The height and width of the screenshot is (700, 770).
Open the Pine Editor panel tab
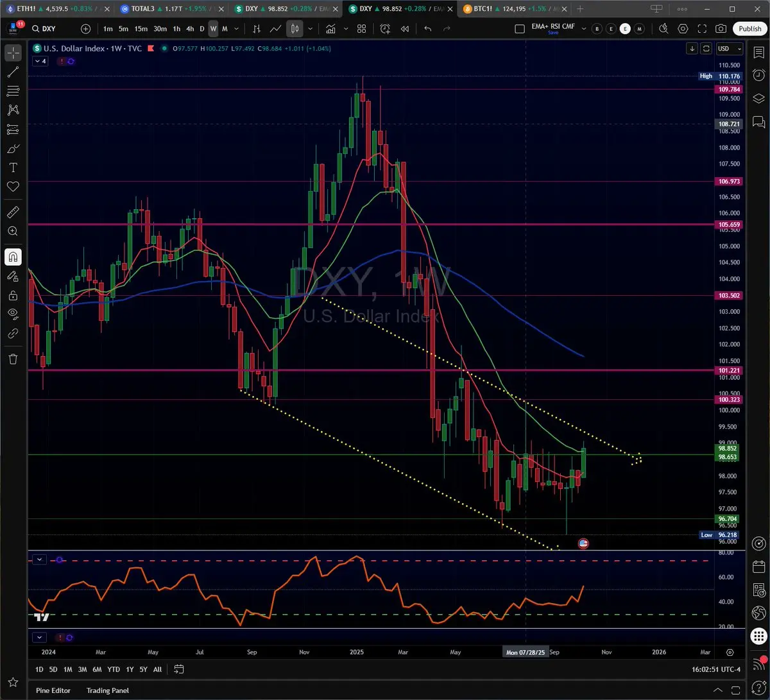point(53,690)
